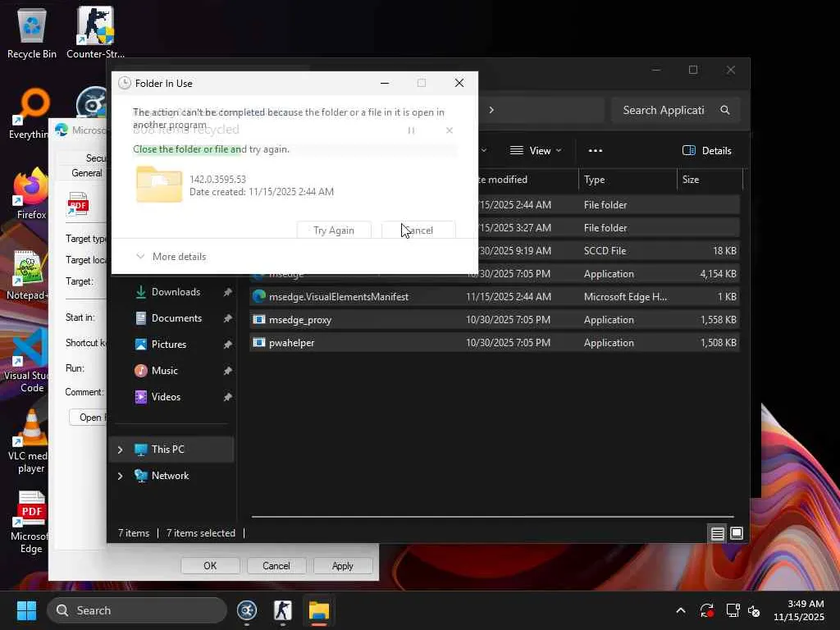Open the Steam-like app taskbar icon

coord(247,610)
